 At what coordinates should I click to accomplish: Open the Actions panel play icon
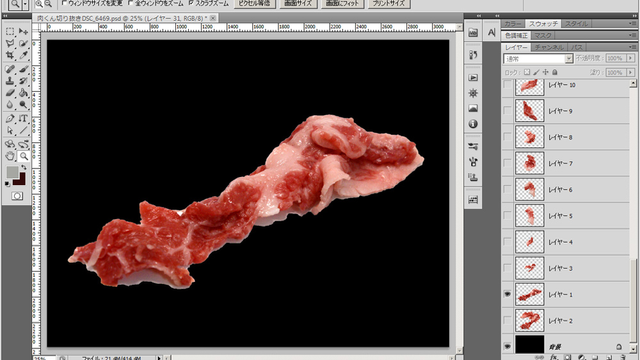pyautogui.click(x=473, y=78)
